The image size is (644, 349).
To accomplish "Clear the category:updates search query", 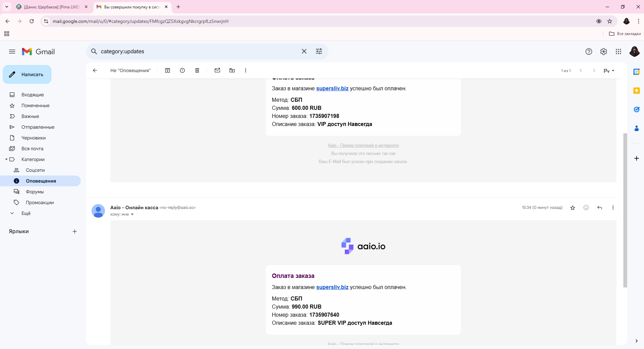I will tap(304, 51).
